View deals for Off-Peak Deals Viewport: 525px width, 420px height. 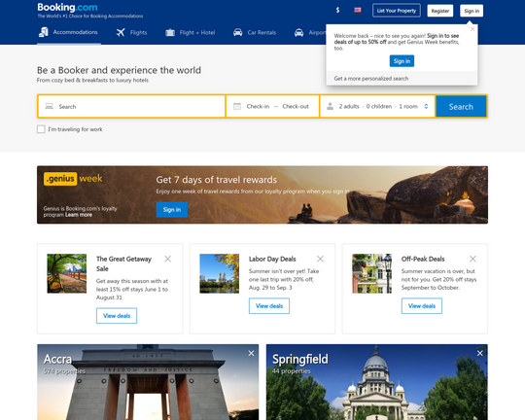[422, 306]
